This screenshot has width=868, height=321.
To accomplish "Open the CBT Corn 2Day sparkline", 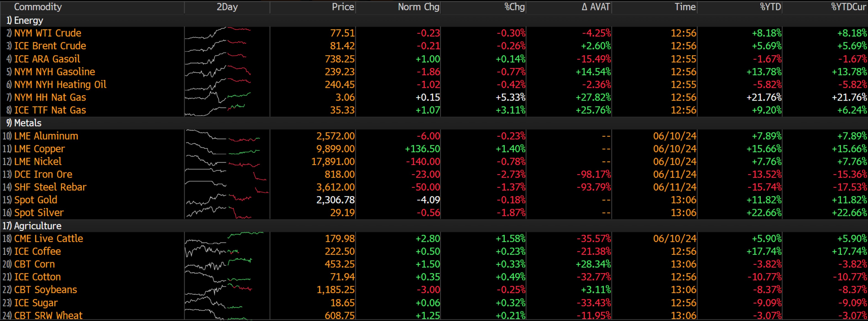I will [218, 264].
